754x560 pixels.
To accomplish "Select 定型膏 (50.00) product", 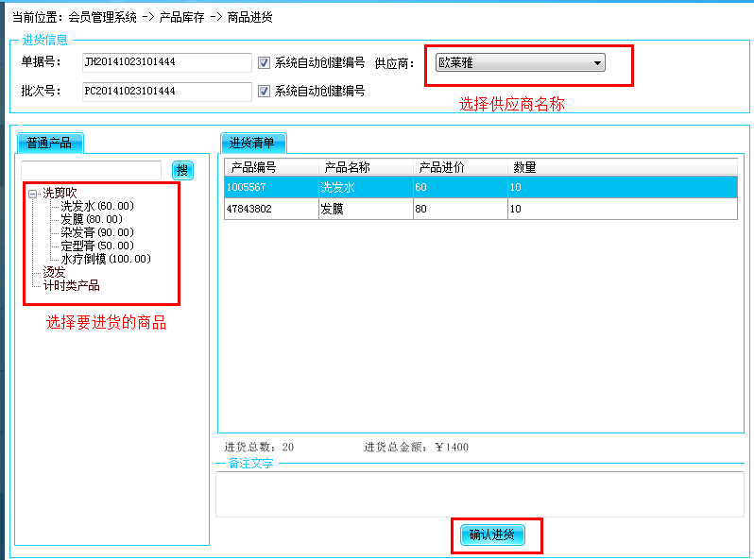I will (x=96, y=246).
